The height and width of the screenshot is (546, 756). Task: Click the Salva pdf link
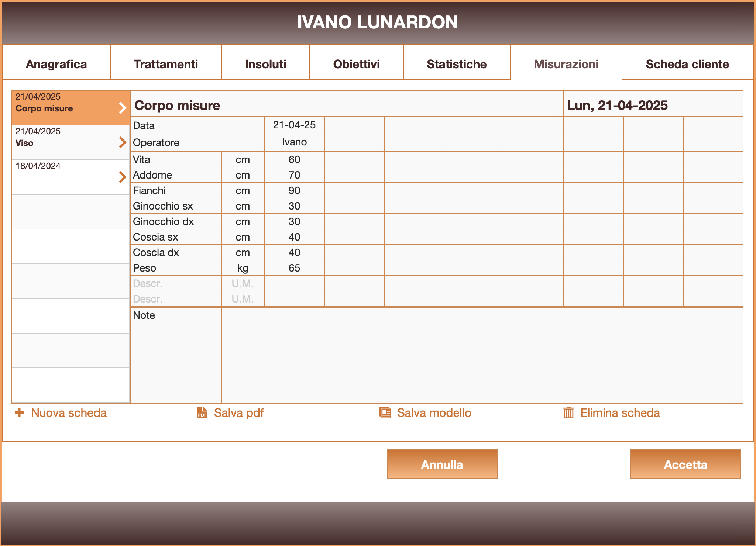pos(239,412)
